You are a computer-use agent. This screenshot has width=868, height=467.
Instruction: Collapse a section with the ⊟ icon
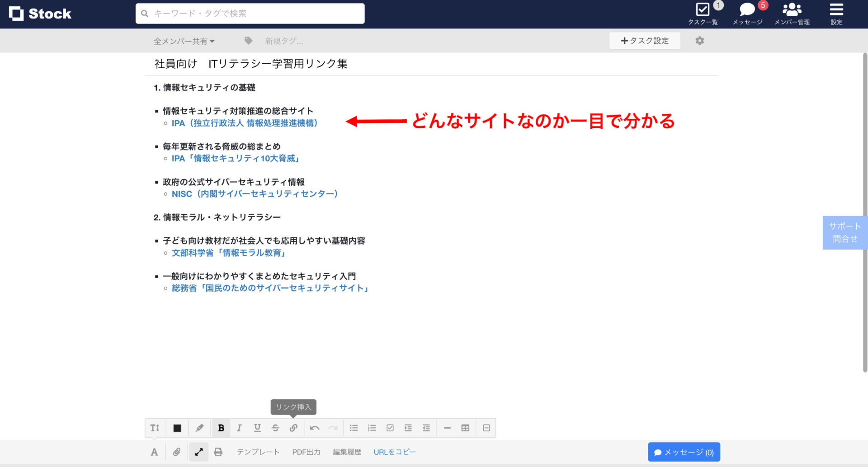[x=486, y=428]
